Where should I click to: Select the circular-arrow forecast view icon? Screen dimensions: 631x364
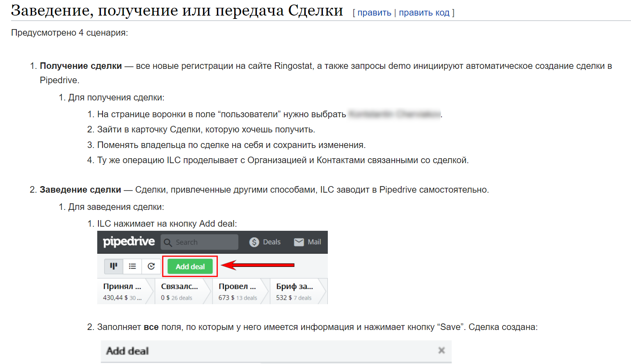[151, 266]
